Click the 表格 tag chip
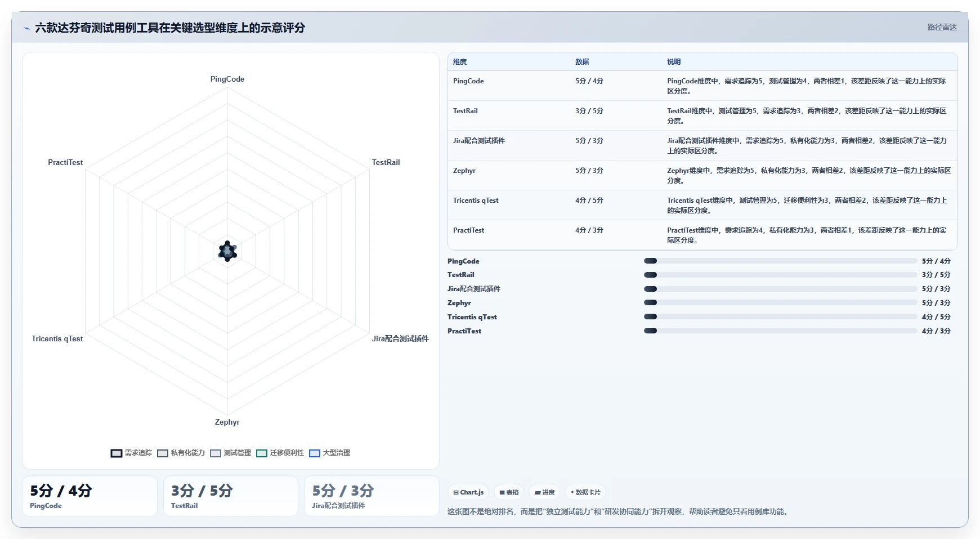This screenshot has width=980, height=539. click(x=509, y=492)
